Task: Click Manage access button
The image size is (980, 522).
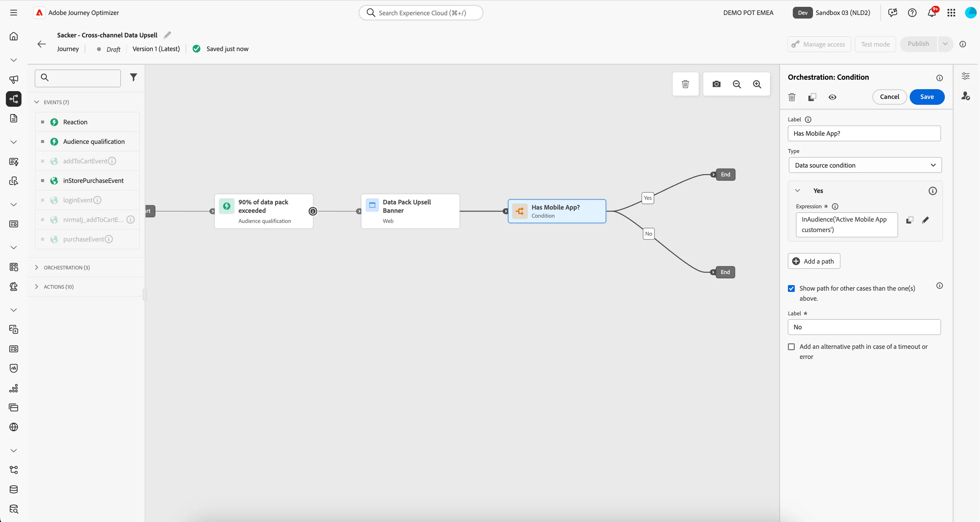Action: [x=819, y=44]
